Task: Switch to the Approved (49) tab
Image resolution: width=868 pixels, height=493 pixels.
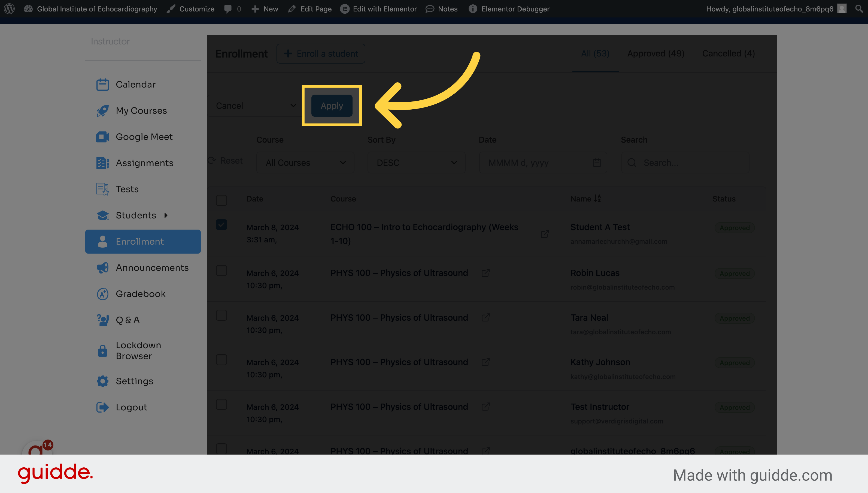Action: (x=655, y=53)
